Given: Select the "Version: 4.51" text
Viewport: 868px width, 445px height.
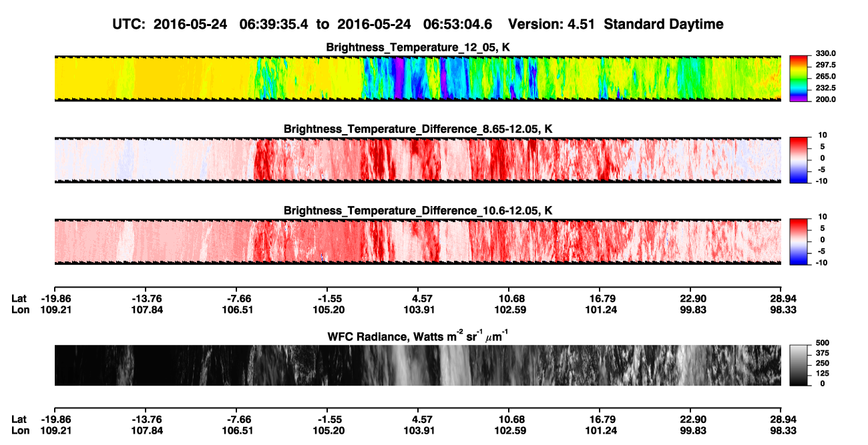Looking at the screenshot, I should pyautogui.click(x=552, y=25).
